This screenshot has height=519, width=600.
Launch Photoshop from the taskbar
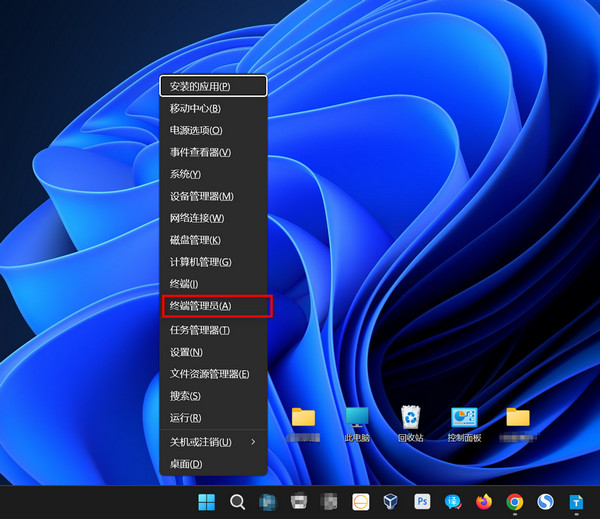tap(422, 502)
